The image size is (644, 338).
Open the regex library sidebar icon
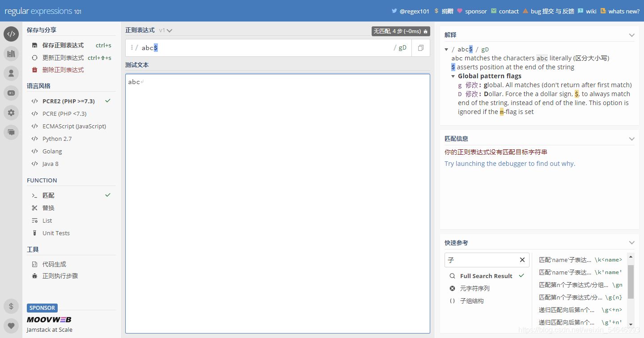11,54
